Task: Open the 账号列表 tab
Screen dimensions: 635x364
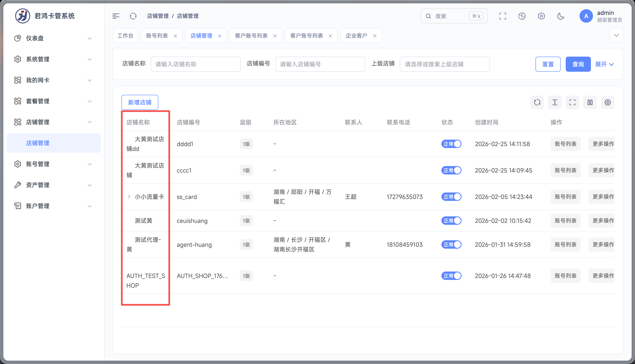Action: 157,36
